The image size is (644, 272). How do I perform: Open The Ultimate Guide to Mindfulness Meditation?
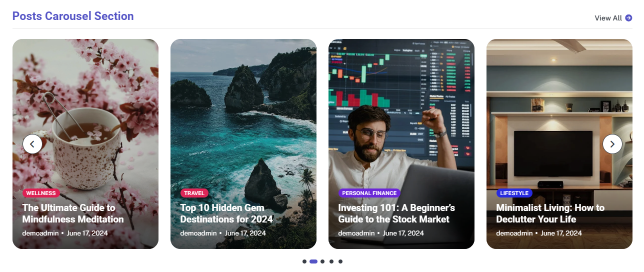click(73, 213)
